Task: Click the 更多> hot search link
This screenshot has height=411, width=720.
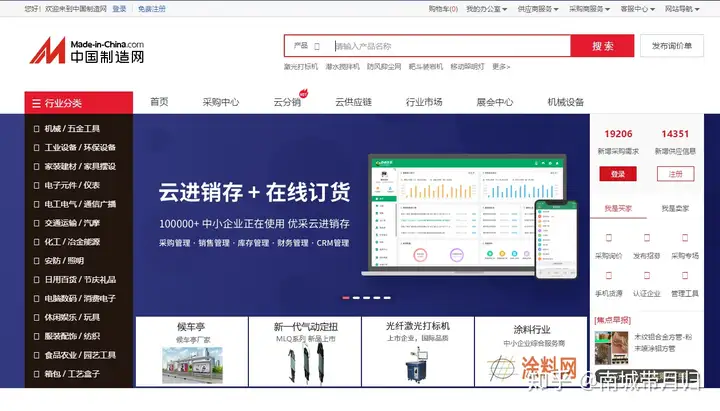Action: pos(501,67)
